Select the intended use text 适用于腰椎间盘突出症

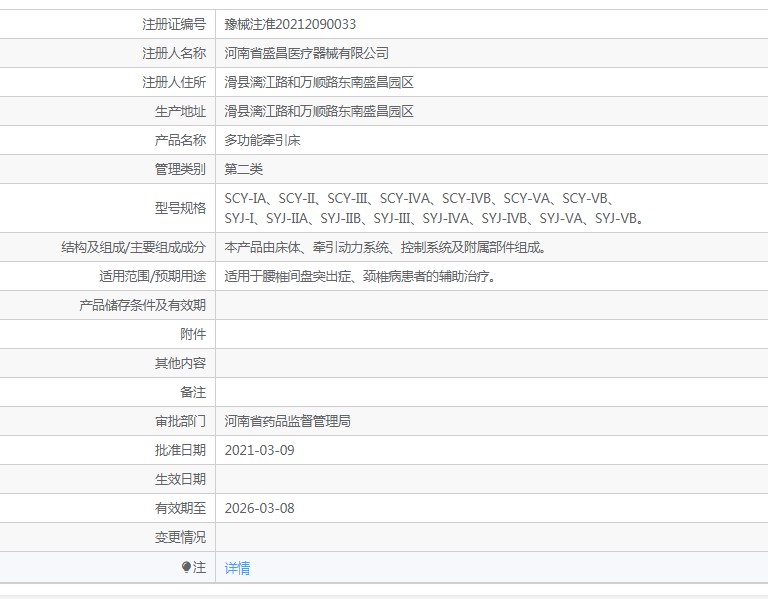(360, 276)
